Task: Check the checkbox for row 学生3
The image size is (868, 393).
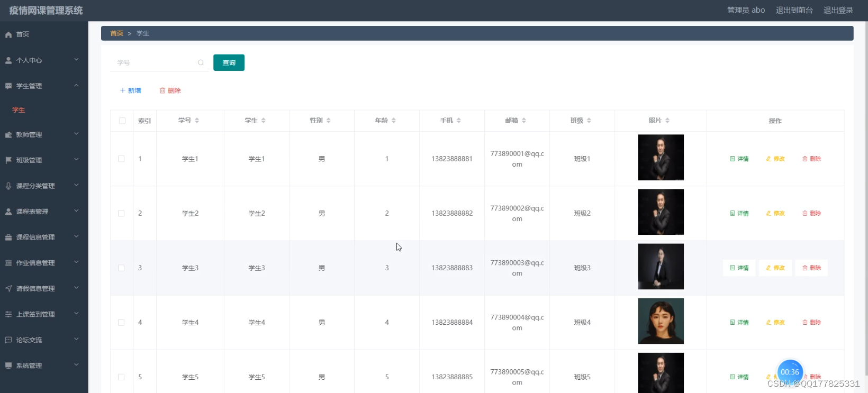Action: (121, 268)
